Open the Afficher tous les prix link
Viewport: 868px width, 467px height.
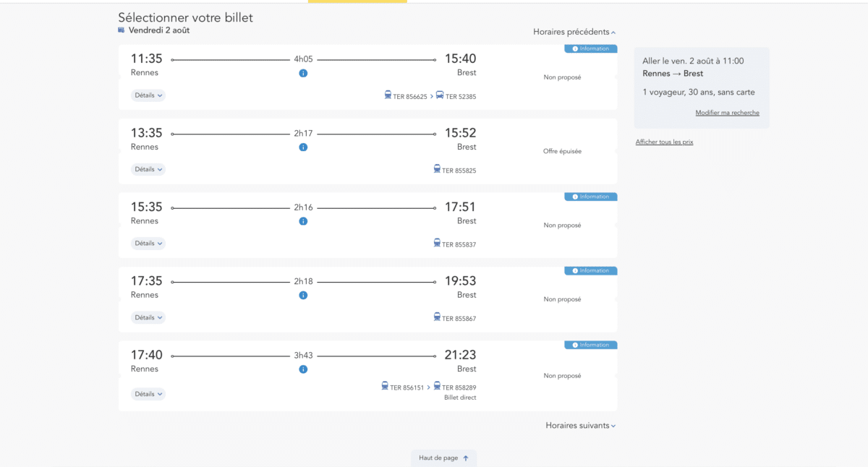(x=664, y=142)
